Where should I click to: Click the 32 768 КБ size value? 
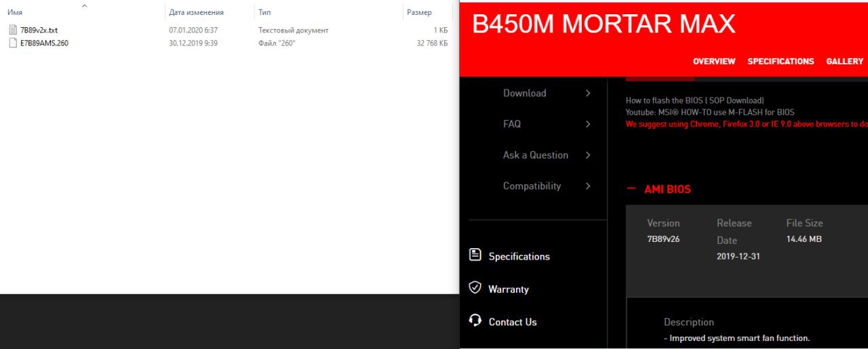(x=432, y=43)
